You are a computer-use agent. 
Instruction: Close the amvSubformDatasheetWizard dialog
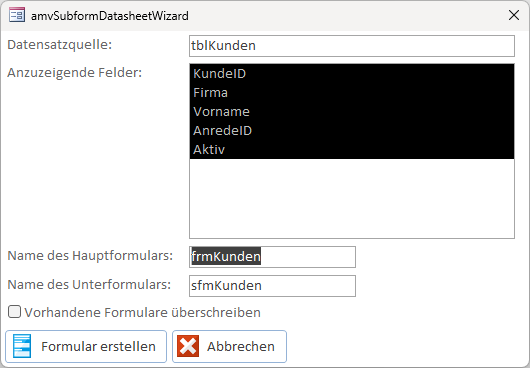point(514,15)
